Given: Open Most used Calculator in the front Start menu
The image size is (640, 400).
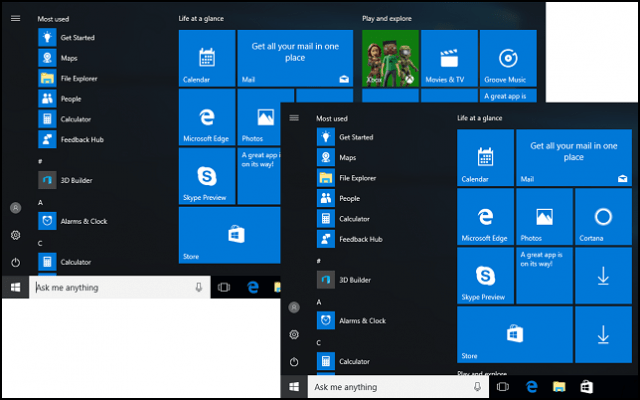Looking at the screenshot, I should pyautogui.click(x=344, y=219).
